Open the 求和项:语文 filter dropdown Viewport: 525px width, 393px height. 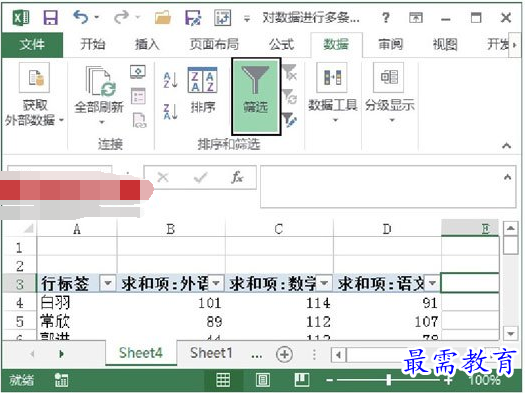[432, 283]
